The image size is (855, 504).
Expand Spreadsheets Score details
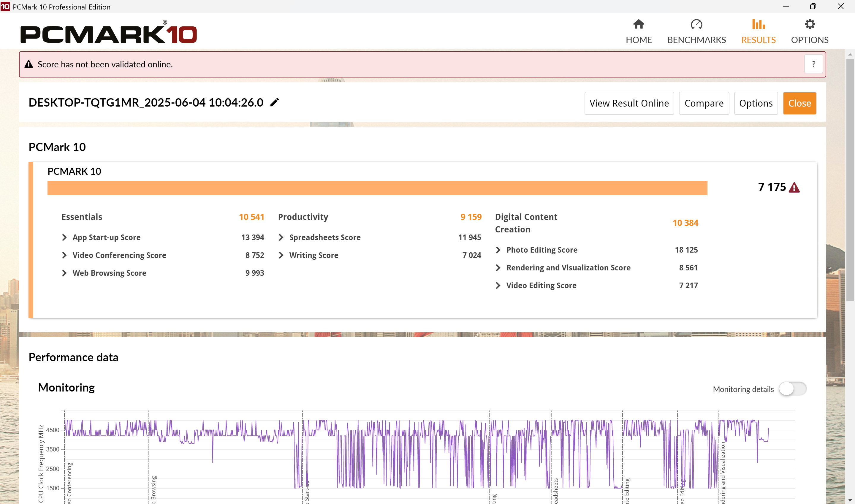(x=281, y=237)
